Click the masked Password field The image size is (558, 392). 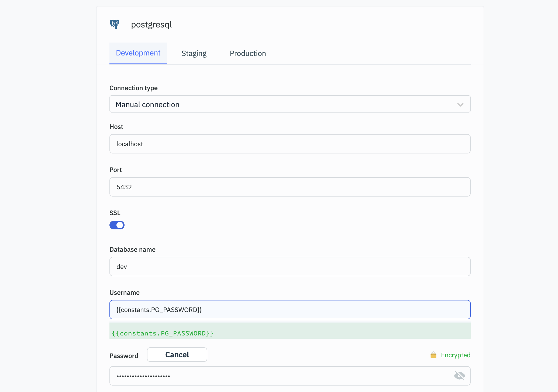tap(280, 376)
